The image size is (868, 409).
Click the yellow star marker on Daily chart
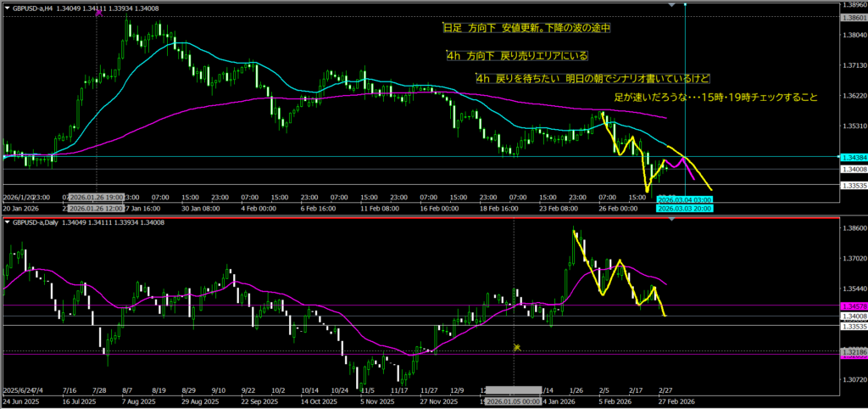516,347
